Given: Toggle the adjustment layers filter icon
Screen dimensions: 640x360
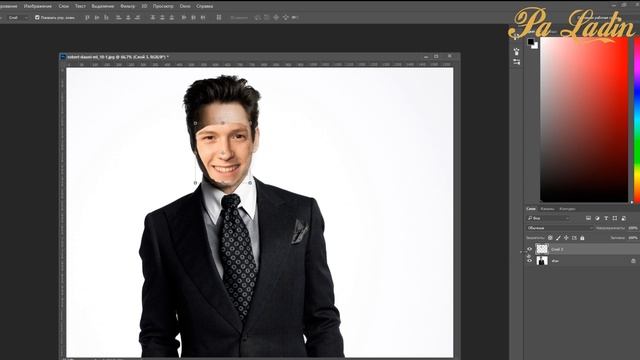Looking at the screenshot, I should coord(597,218).
